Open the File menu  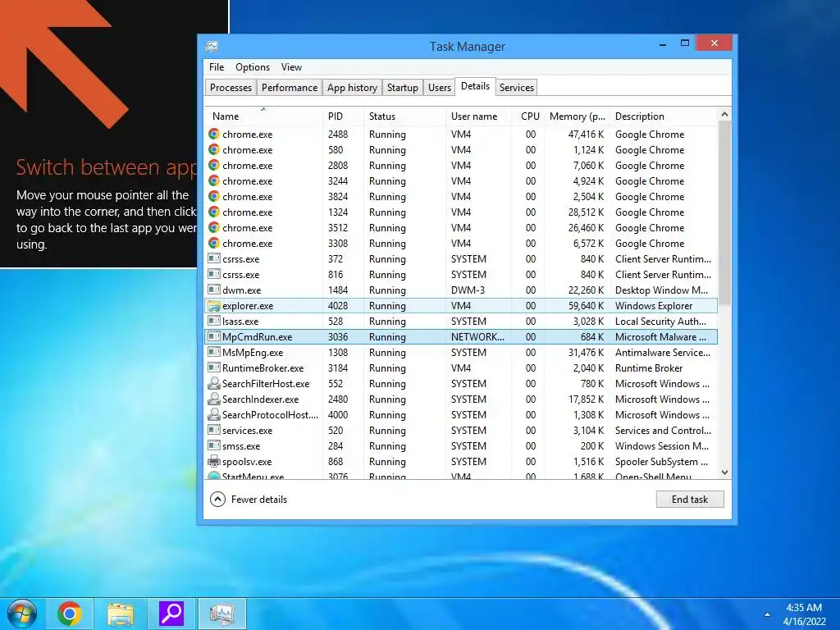[217, 67]
